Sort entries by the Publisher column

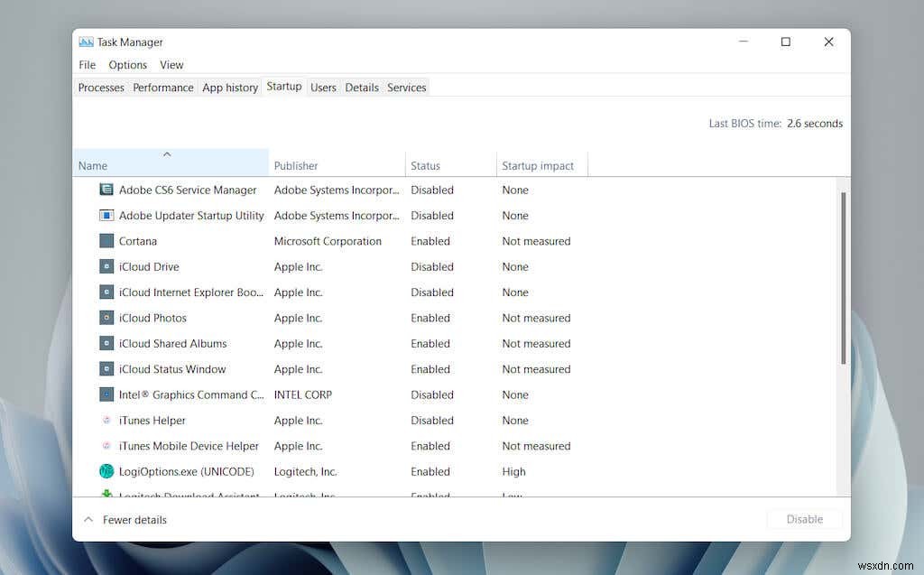pos(296,165)
